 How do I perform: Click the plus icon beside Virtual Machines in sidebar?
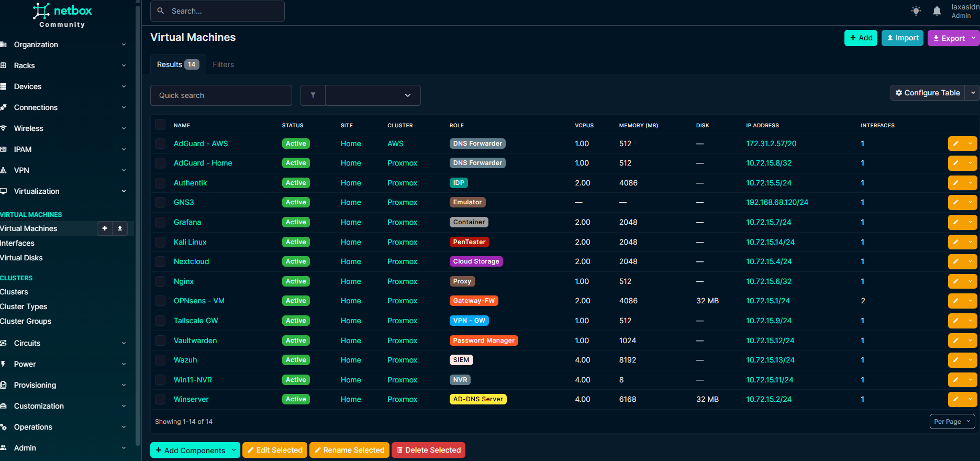tap(105, 228)
